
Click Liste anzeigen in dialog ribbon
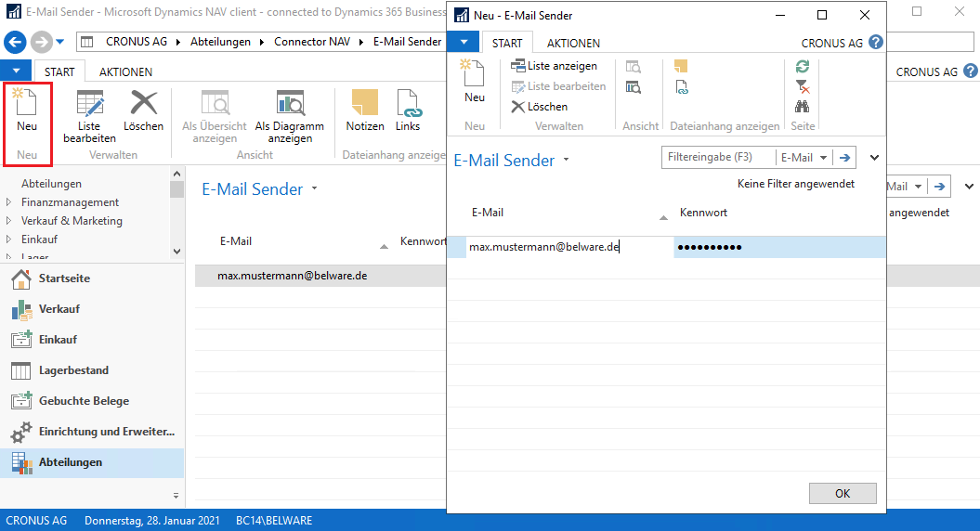554,66
